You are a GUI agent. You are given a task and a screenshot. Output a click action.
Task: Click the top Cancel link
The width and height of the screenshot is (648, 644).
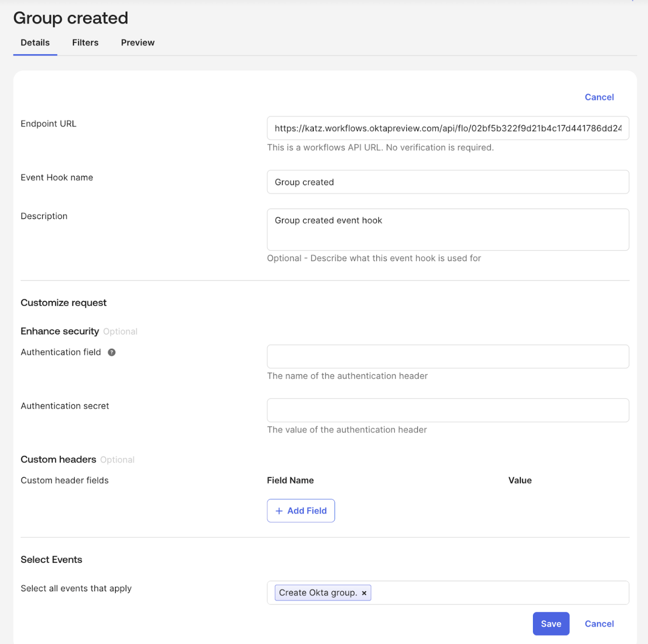pos(599,97)
